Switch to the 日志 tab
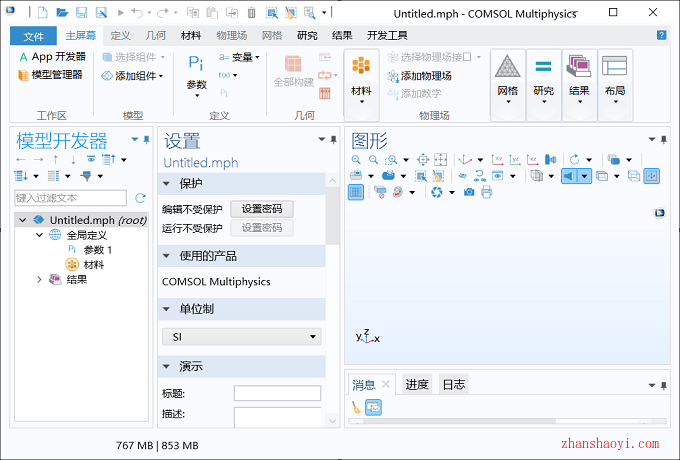The width and height of the screenshot is (680, 460). coord(454,385)
